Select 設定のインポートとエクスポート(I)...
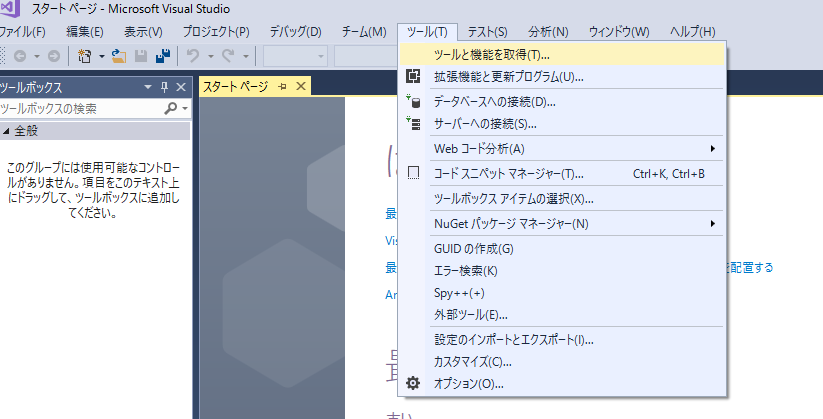The width and height of the screenshot is (823, 419). [562, 340]
